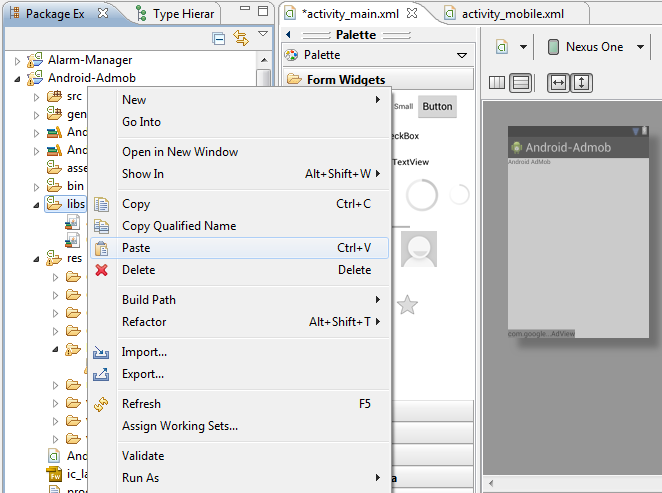Choose Import... from context menu
The height and width of the screenshot is (493, 662).
[239, 352]
